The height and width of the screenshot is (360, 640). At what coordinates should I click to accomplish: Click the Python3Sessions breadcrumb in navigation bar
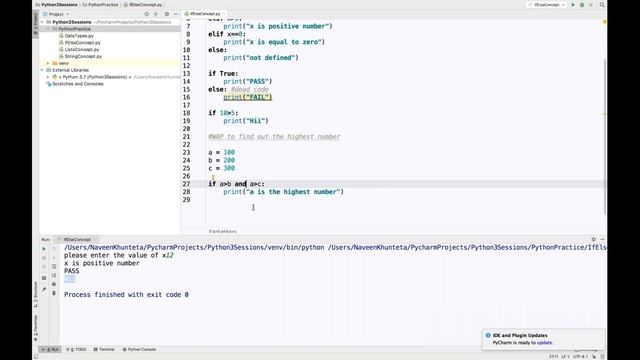[x=56, y=5]
